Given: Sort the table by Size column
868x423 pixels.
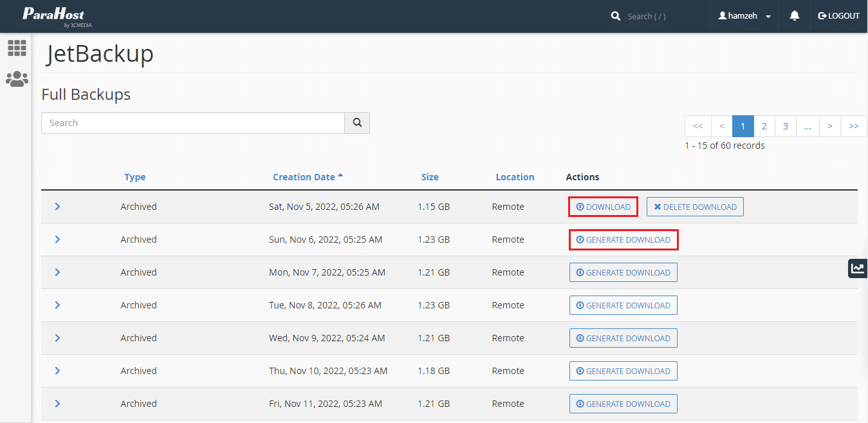Looking at the screenshot, I should click(430, 177).
